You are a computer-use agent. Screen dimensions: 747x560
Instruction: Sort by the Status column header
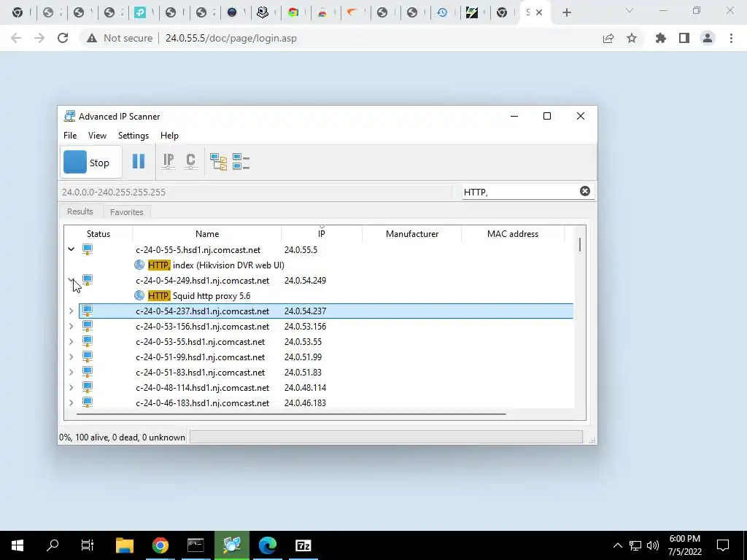pos(98,234)
